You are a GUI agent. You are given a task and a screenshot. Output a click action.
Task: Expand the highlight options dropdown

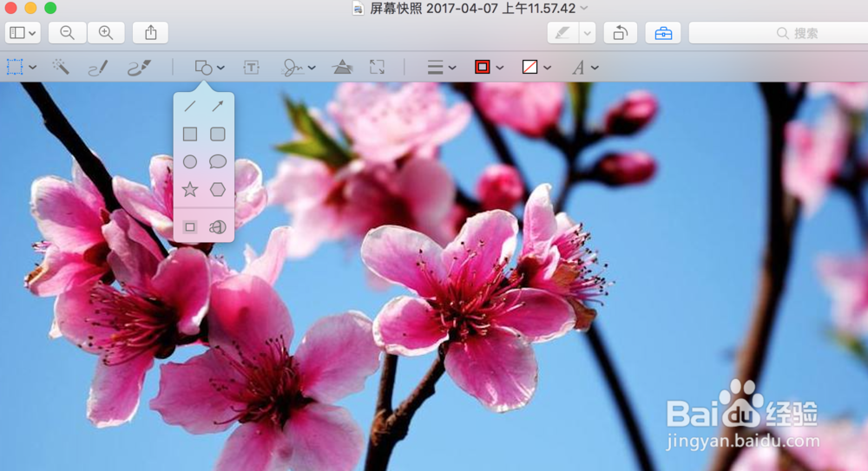point(588,33)
